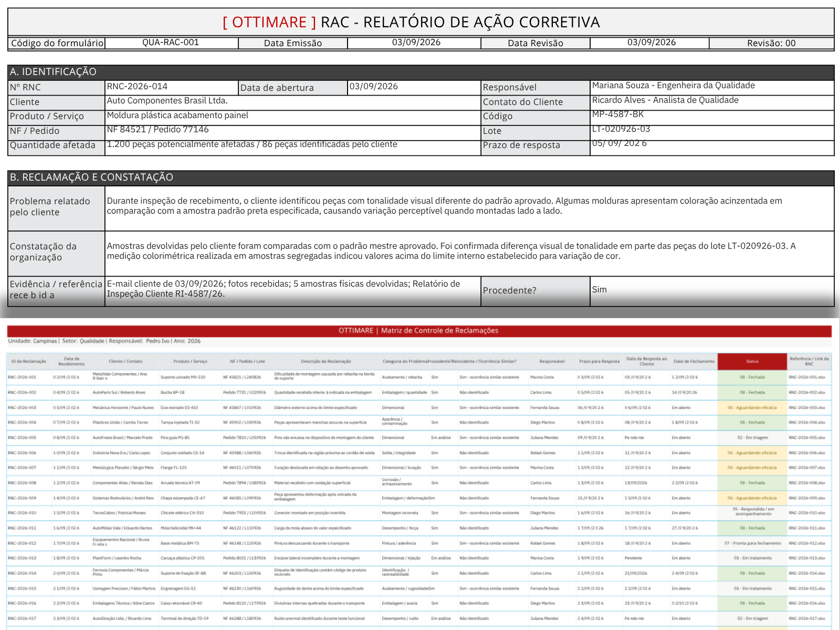Click the product code MP-4587-BK
840x630 pixels.
point(618,114)
